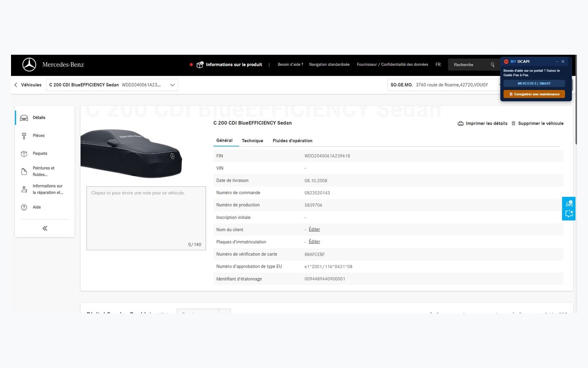588x368 pixels.
Task: Open the Fluides d'opération tab
Action: [293, 141]
